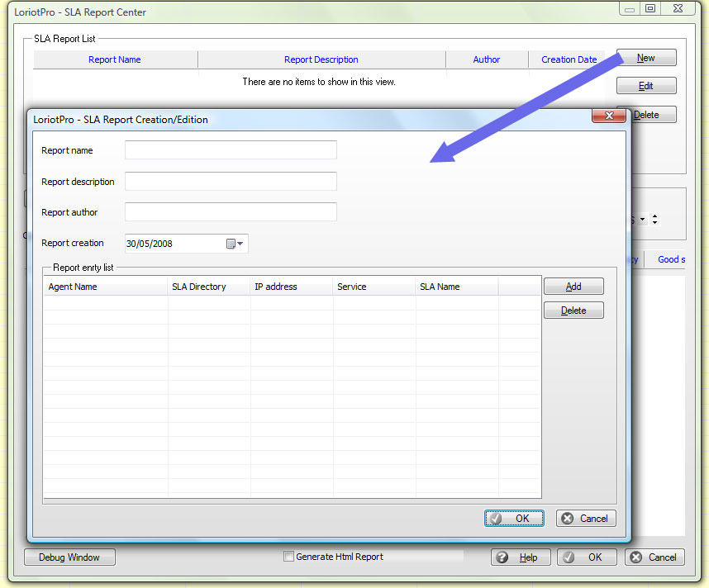Image resolution: width=709 pixels, height=588 pixels.
Task: Click Delete beside the Report entry list
Action: pyautogui.click(x=573, y=311)
